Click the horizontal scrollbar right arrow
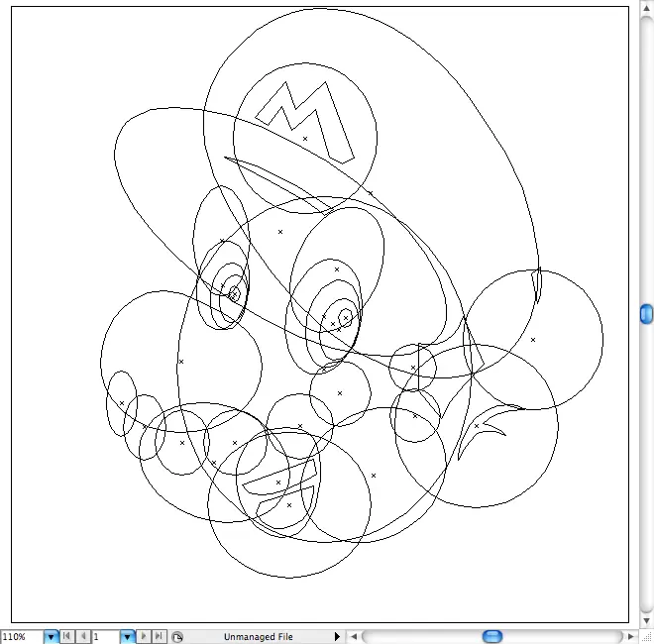The height and width of the screenshot is (644, 654). [x=630, y=636]
